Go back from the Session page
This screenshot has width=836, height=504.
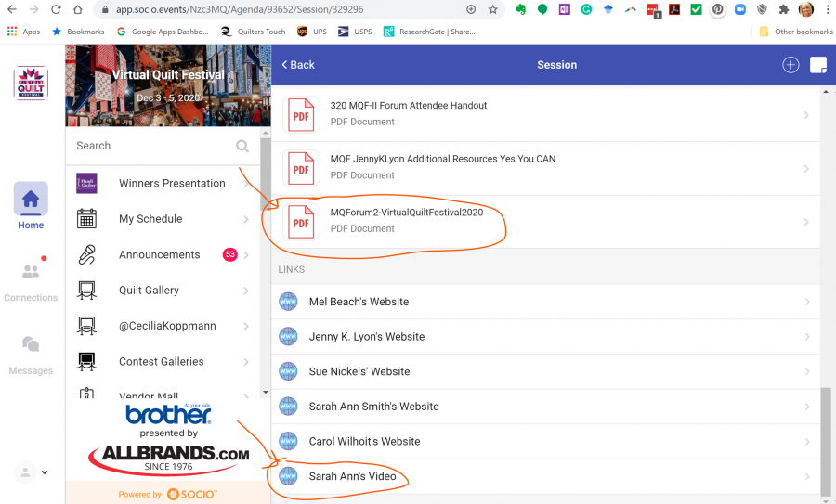pyautogui.click(x=297, y=64)
